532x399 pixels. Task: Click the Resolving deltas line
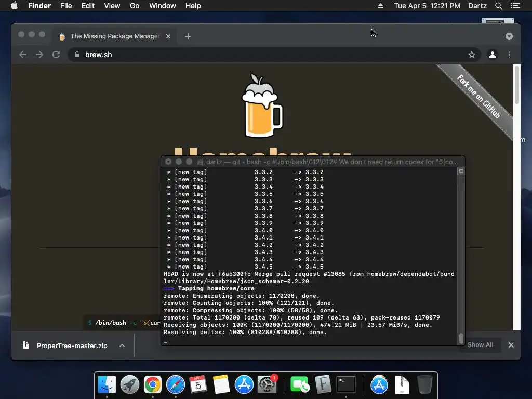coord(245,332)
